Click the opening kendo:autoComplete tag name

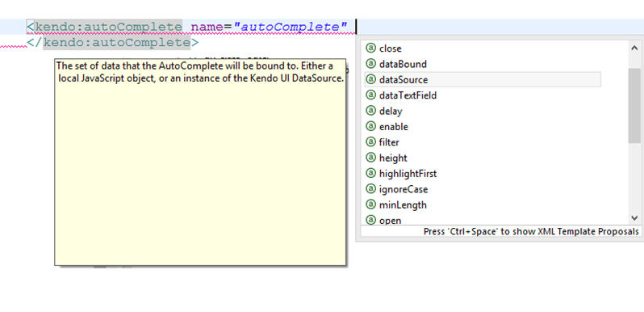pyautogui.click(x=109, y=27)
